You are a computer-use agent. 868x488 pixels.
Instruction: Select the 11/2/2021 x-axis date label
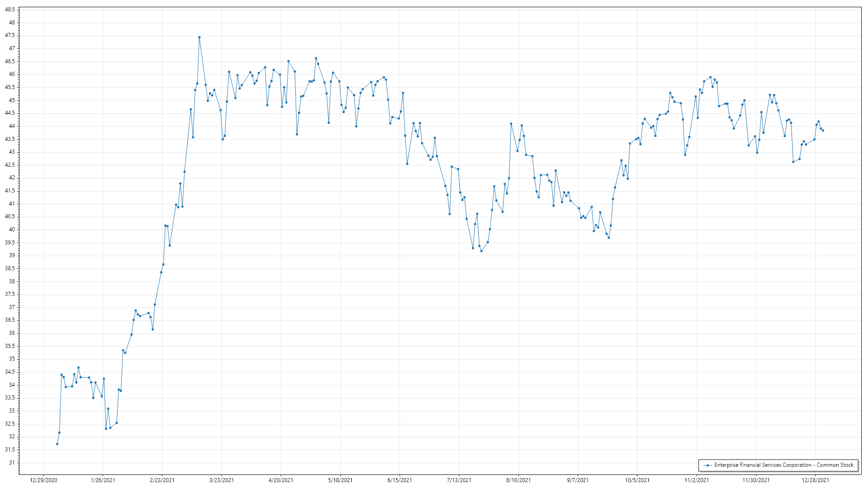point(697,480)
